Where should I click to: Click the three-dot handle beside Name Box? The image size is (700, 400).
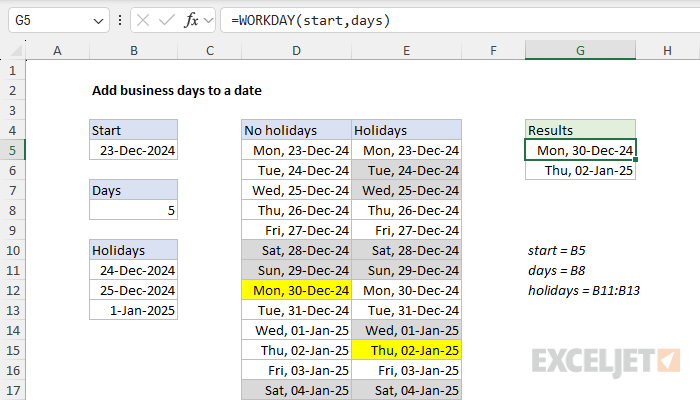coord(120,20)
